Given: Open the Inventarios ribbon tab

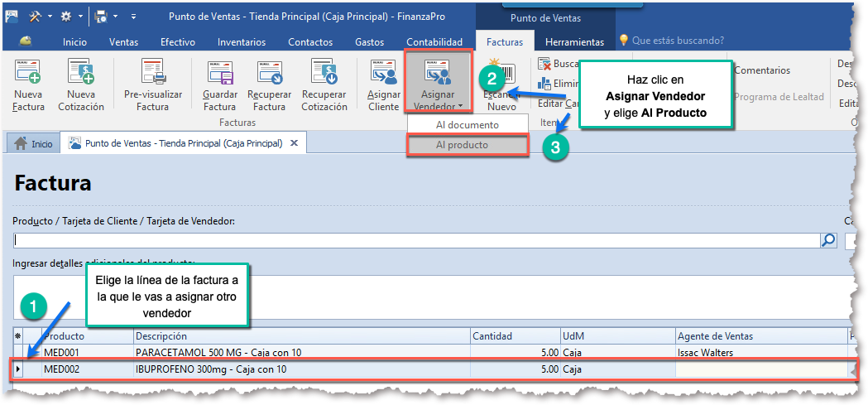Looking at the screenshot, I should [x=242, y=42].
